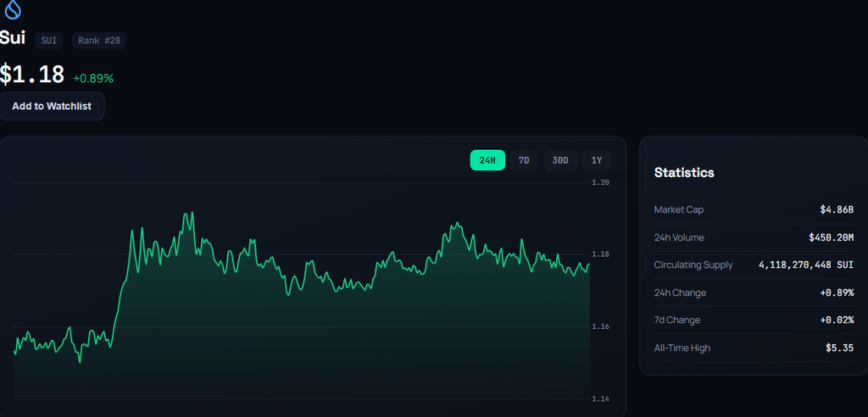Viewport: 868px width, 417px height.
Task: Click the $5.35 all-time high value
Action: click(840, 347)
